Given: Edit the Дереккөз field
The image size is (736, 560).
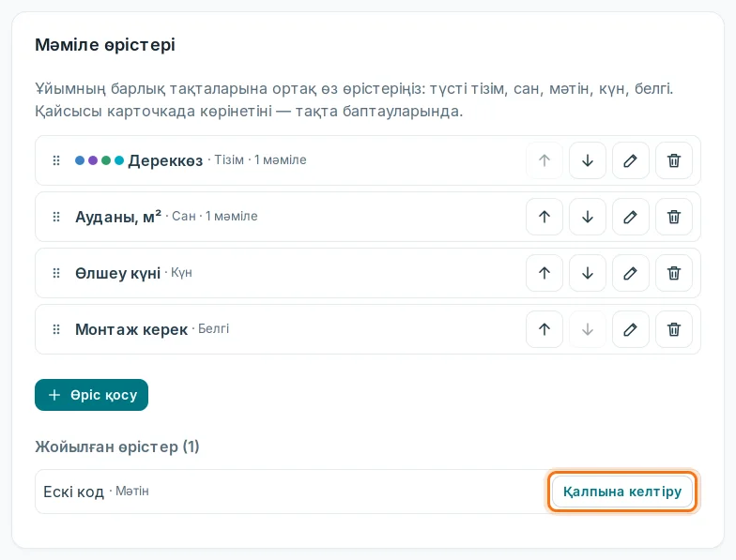Looking at the screenshot, I should tap(631, 160).
